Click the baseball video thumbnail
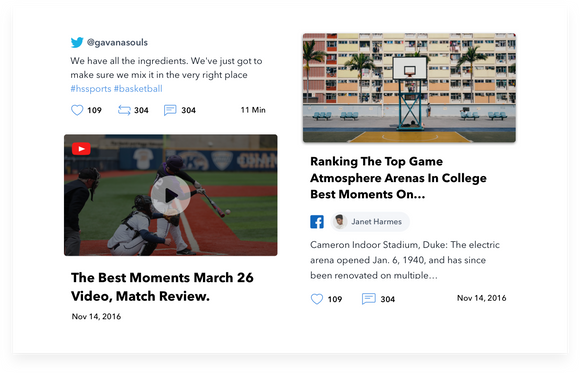580x373 pixels. 171,195
